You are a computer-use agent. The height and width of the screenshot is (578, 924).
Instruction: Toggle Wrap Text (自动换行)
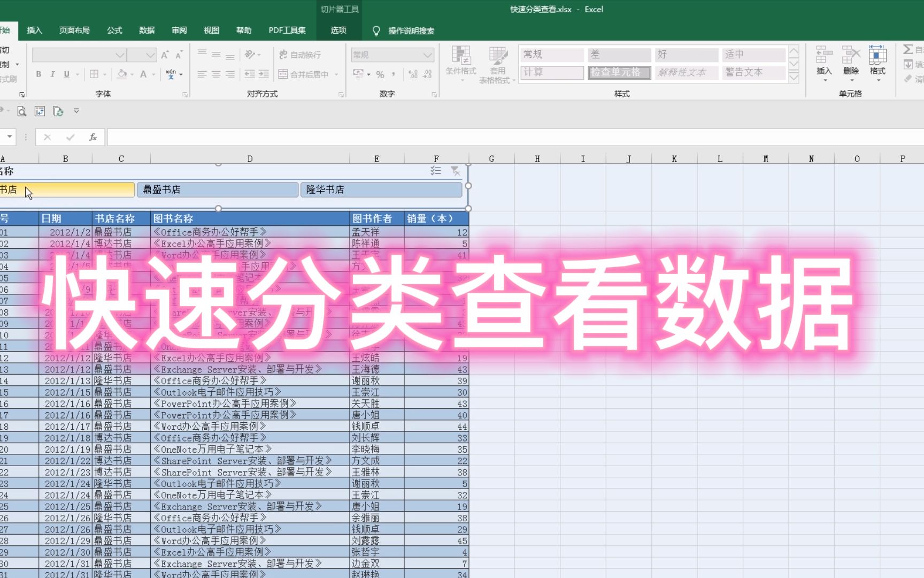click(300, 55)
